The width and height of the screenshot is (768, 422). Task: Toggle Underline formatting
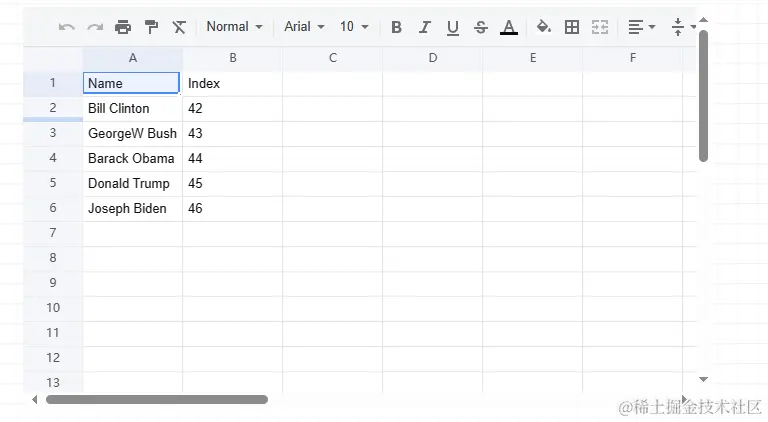click(x=453, y=27)
